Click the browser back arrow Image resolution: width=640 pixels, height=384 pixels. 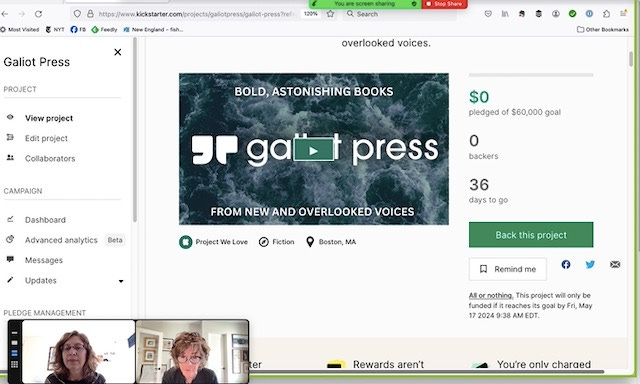[x=4, y=14]
